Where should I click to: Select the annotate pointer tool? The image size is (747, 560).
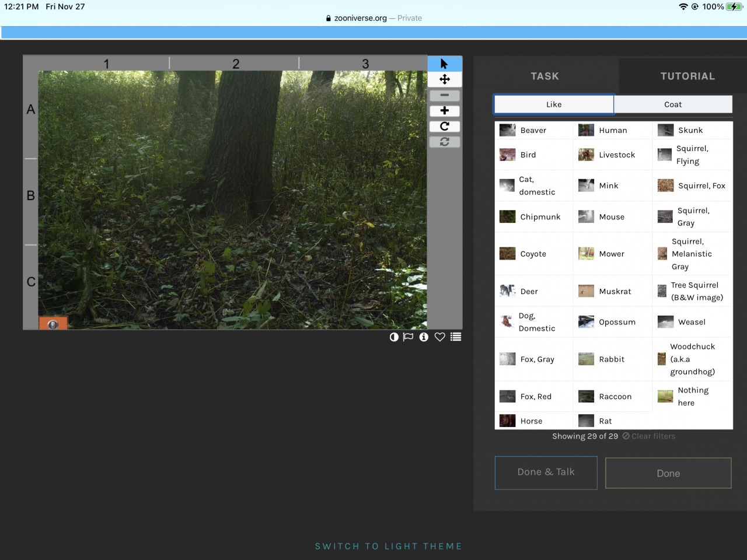(x=445, y=64)
